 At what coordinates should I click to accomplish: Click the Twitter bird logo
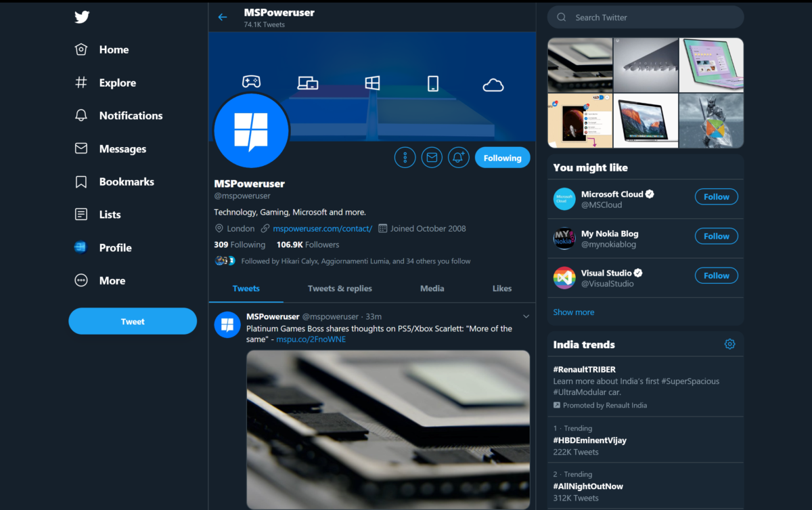pos(82,17)
